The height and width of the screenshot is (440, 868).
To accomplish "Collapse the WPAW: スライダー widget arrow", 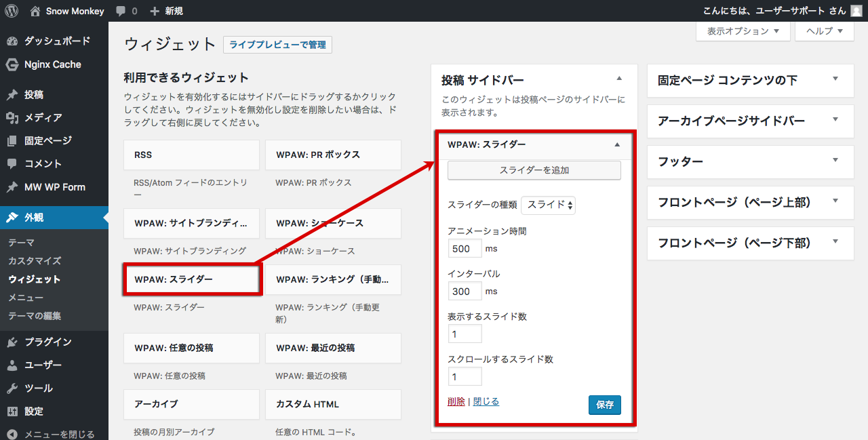I will click(x=617, y=144).
